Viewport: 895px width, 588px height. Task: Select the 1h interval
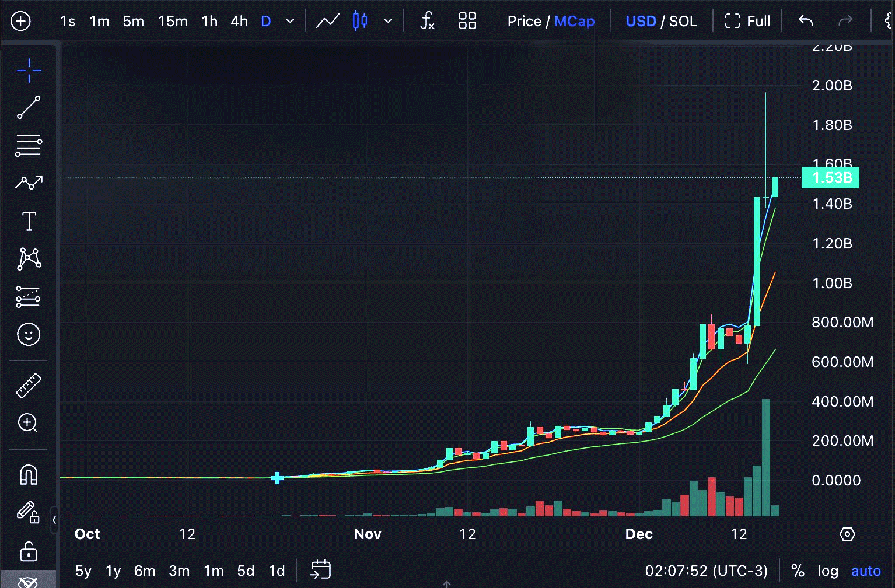point(209,22)
